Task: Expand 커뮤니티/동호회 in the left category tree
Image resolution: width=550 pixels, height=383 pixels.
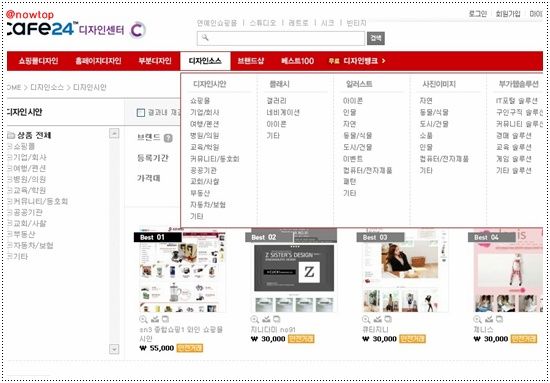Action: tap(9, 201)
